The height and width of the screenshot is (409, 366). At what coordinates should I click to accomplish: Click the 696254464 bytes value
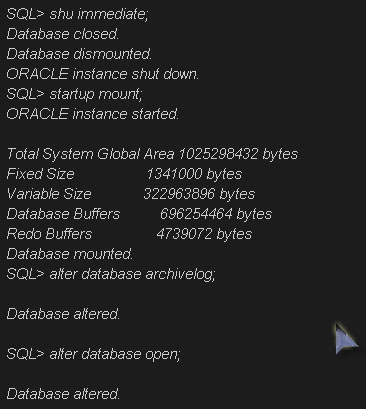[x=216, y=214]
